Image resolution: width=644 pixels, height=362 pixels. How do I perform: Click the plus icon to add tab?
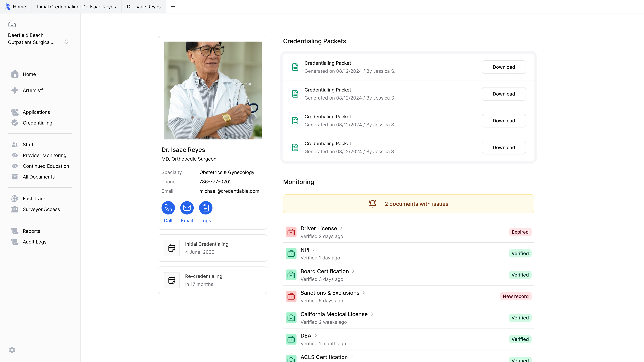tap(173, 7)
